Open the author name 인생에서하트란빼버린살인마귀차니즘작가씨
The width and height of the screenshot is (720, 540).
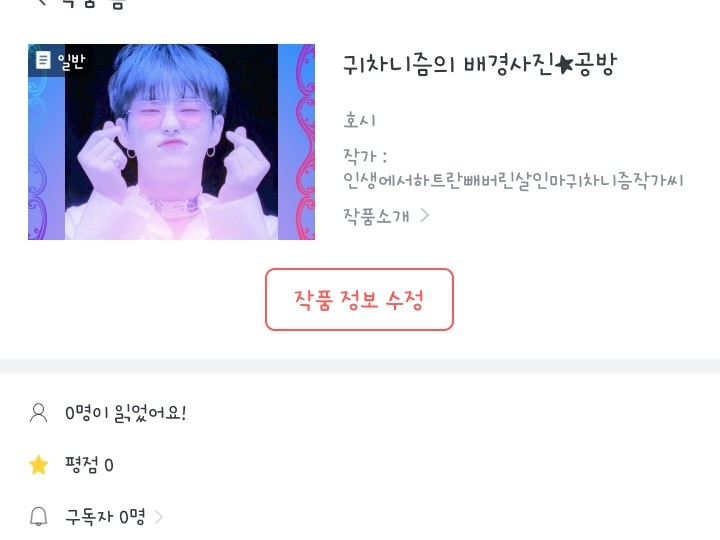[x=513, y=180]
